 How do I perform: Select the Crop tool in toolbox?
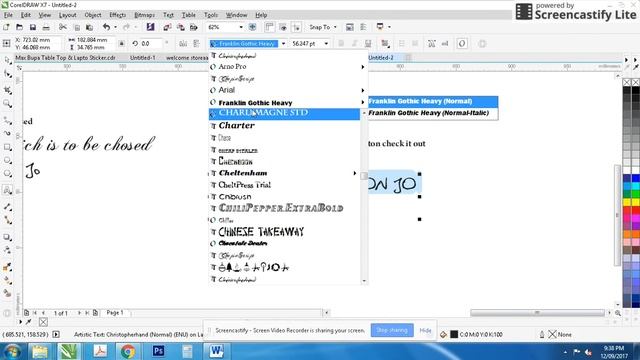click(7, 90)
